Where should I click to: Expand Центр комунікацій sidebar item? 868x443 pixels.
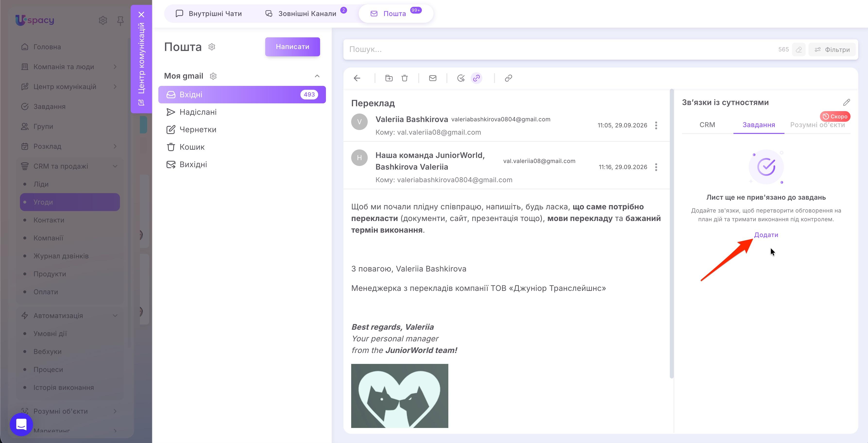click(x=115, y=87)
